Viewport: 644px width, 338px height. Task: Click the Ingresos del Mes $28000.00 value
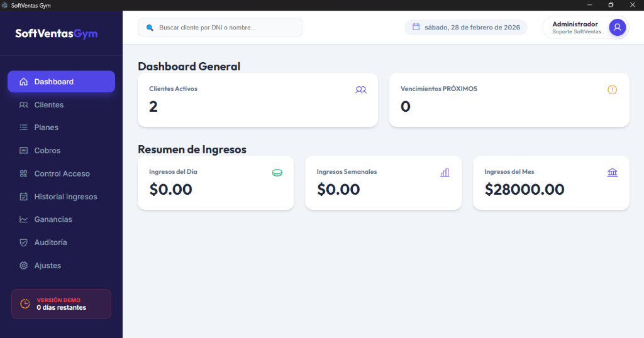525,190
